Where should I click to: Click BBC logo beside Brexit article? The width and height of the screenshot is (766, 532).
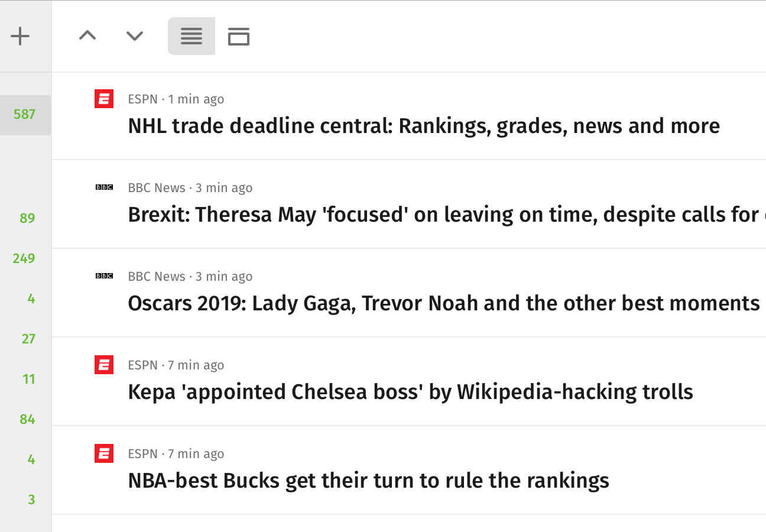(x=104, y=187)
